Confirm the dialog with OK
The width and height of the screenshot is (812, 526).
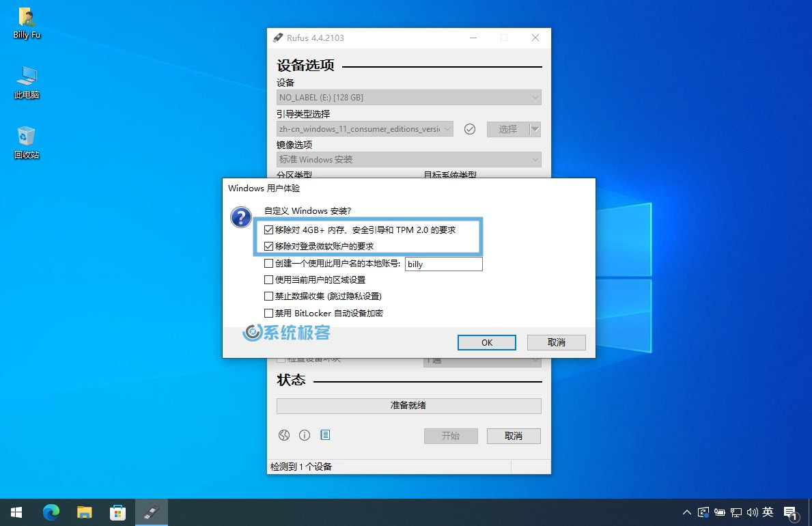point(486,342)
